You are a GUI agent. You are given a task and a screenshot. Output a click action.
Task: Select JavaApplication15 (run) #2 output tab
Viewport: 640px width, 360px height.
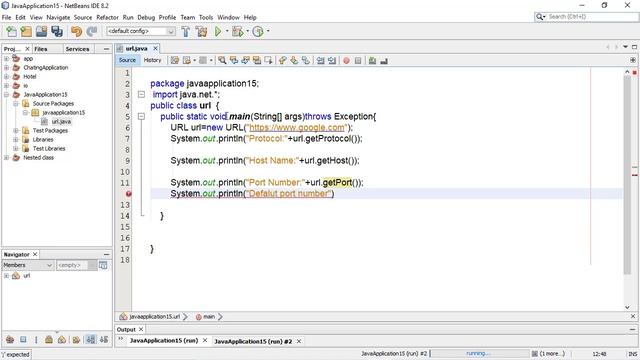tap(253, 341)
